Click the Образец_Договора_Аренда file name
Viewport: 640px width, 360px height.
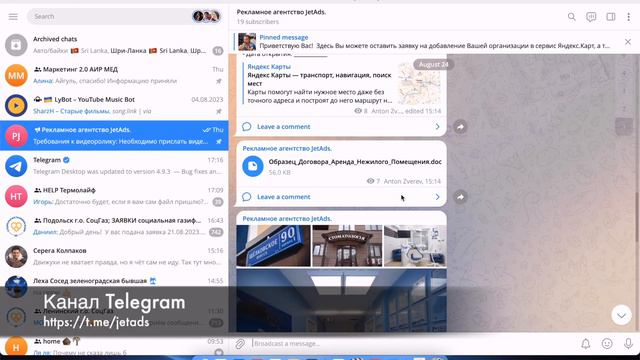355,162
